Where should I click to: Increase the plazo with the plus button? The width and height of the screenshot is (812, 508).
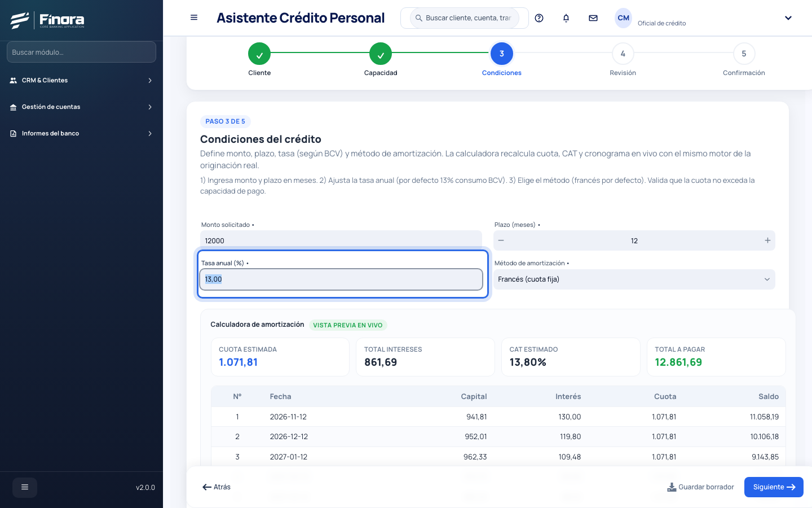point(767,240)
